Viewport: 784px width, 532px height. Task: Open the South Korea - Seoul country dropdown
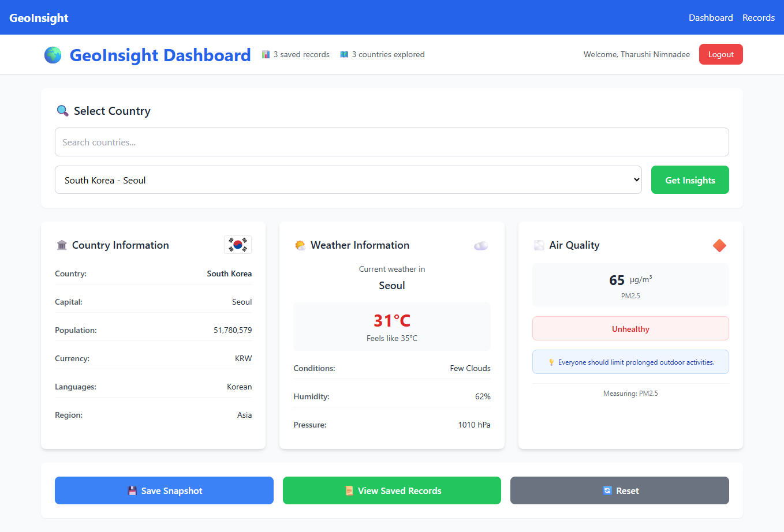point(348,180)
